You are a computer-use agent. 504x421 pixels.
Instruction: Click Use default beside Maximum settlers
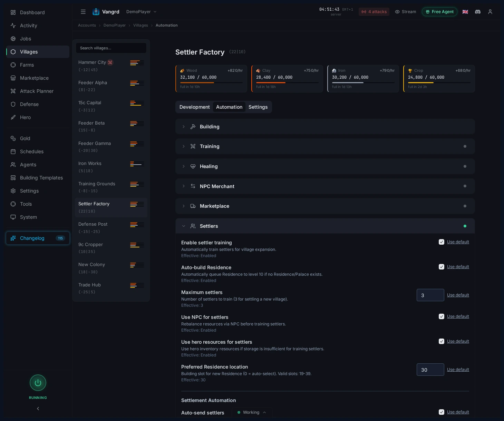458,295
